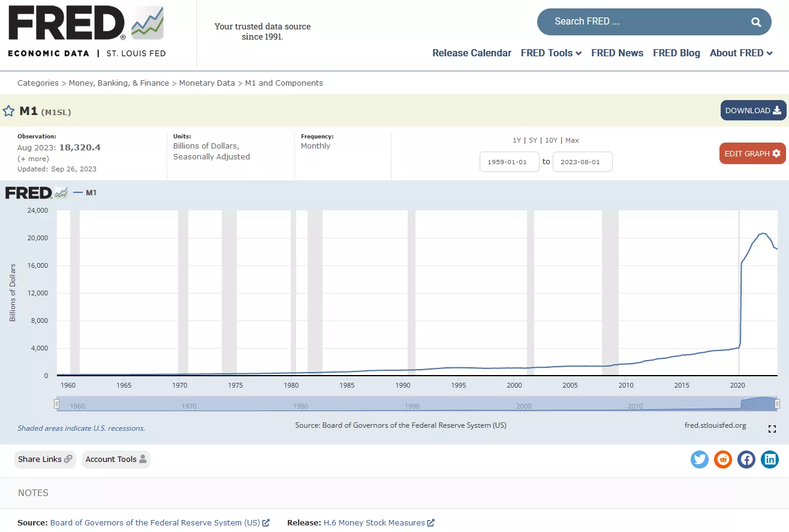The width and height of the screenshot is (789, 532).
Task: Click the Edit Graph button
Action: point(752,153)
